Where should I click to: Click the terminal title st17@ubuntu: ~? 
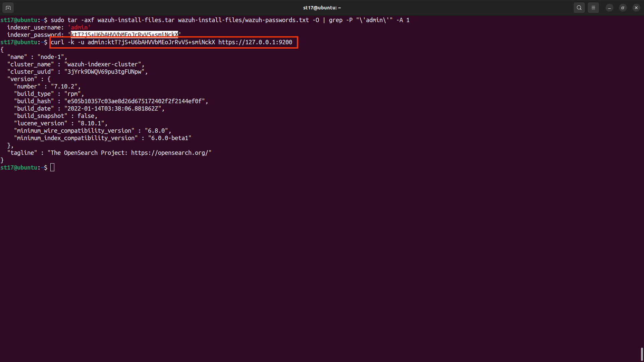(x=322, y=8)
